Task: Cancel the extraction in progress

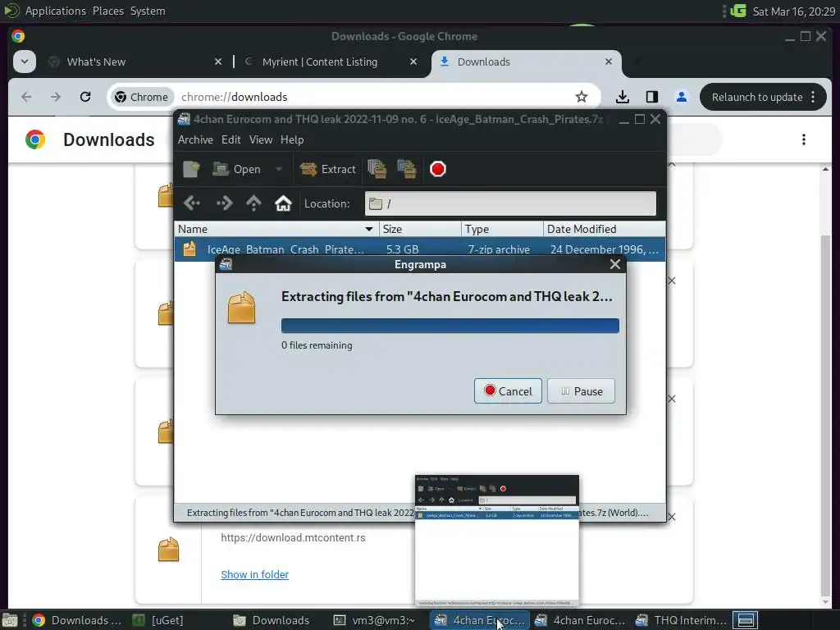Action: coord(508,391)
